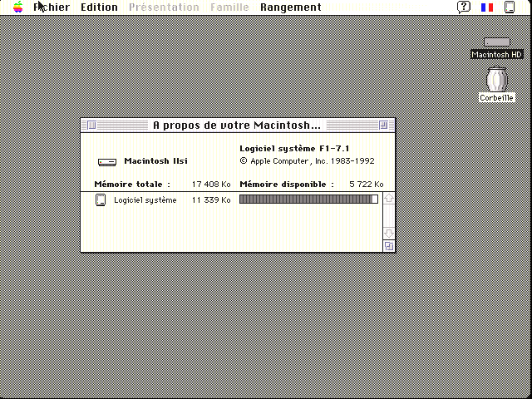Click the Mémoire totale label
The height and width of the screenshot is (399, 532).
(132, 185)
